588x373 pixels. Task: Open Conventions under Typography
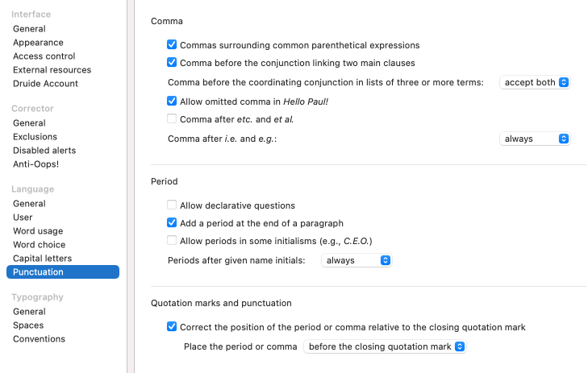pyautogui.click(x=39, y=339)
